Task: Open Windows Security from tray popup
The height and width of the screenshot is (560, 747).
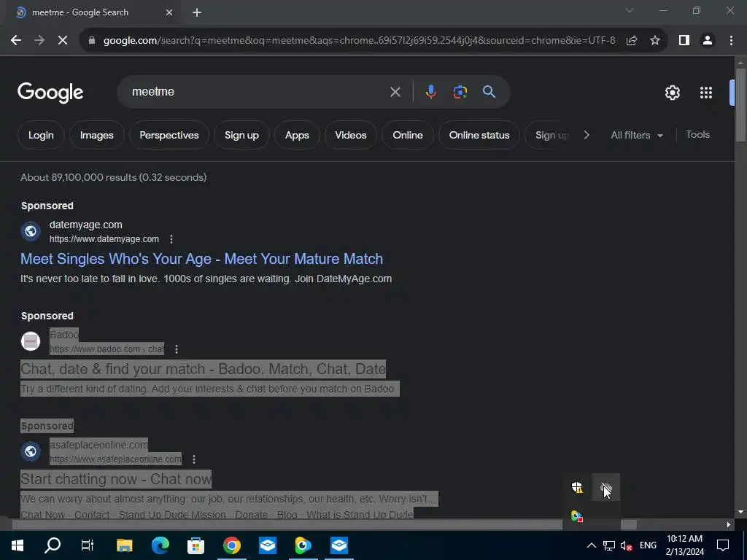Action: [x=577, y=487]
